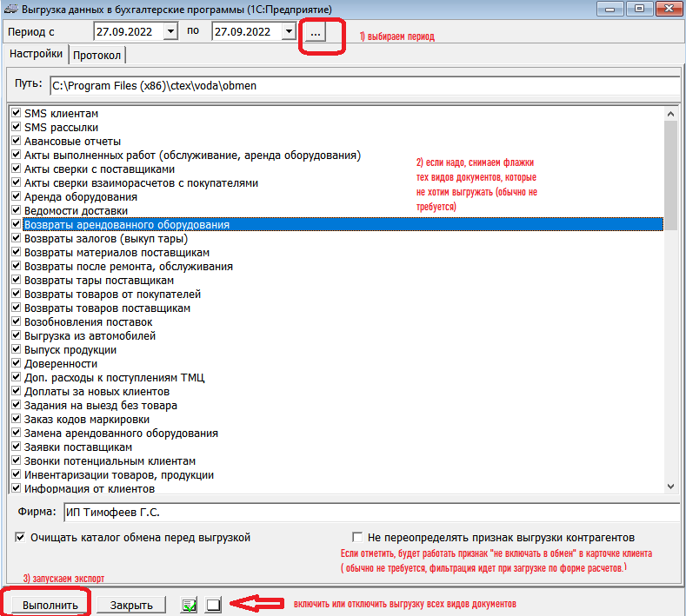Screen dimensions: 686x616
Task: Click the 'Закрыть' button
Action: [x=131, y=605]
